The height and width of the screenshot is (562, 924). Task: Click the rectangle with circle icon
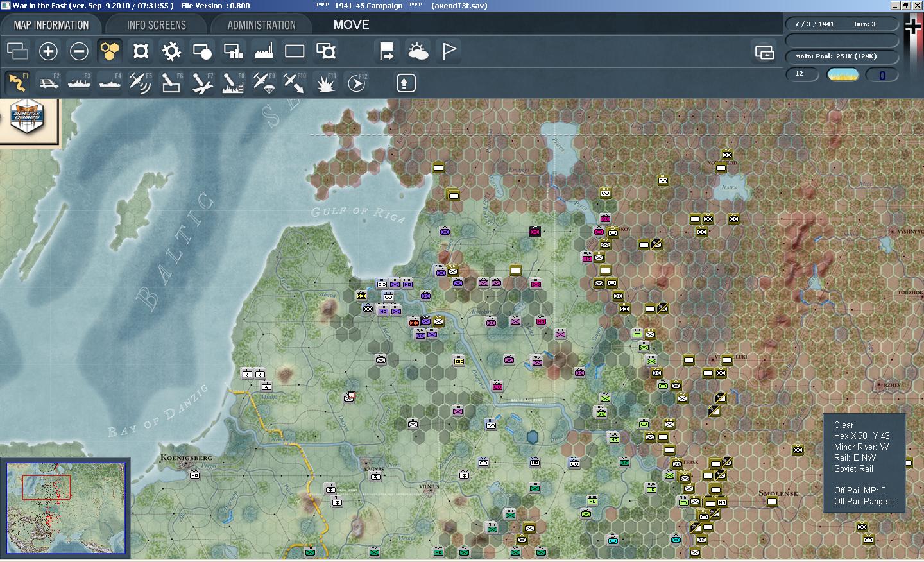click(202, 51)
